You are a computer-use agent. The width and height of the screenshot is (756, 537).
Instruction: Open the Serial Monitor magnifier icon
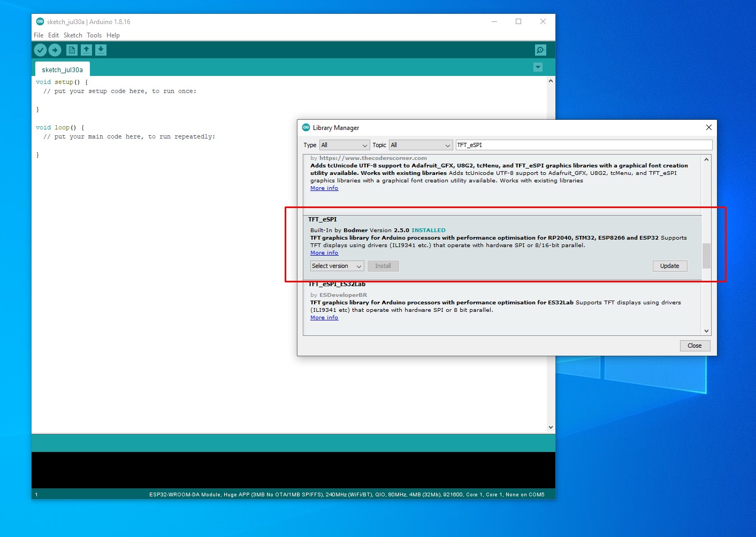(x=540, y=50)
